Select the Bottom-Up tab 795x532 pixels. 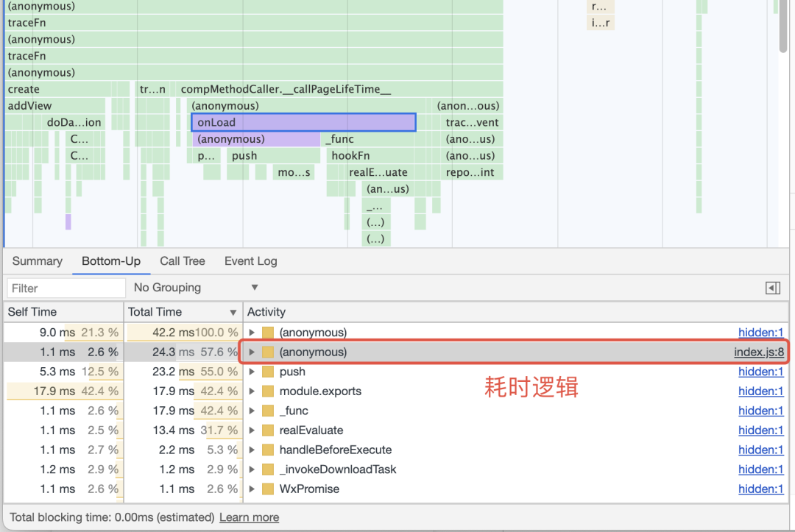111,261
